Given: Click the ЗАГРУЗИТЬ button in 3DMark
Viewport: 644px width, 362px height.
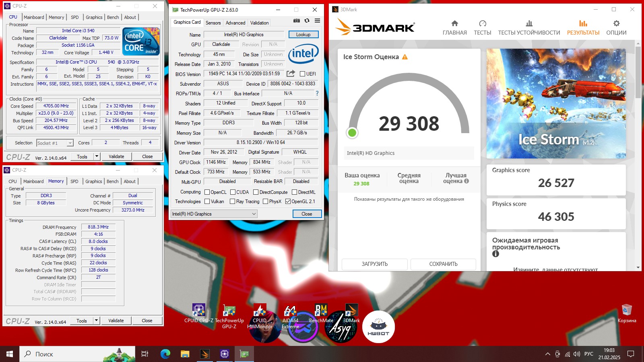Looking at the screenshot, I should (375, 264).
